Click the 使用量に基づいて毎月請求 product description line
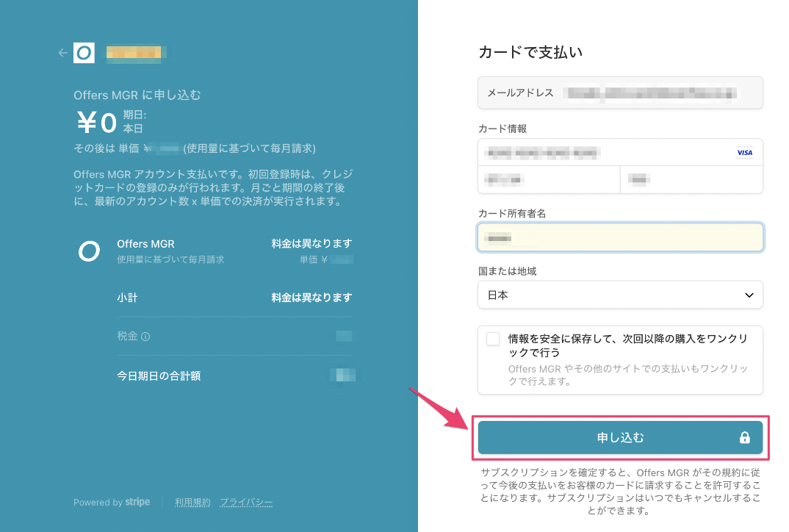The width and height of the screenshot is (789, 532). coord(170,259)
